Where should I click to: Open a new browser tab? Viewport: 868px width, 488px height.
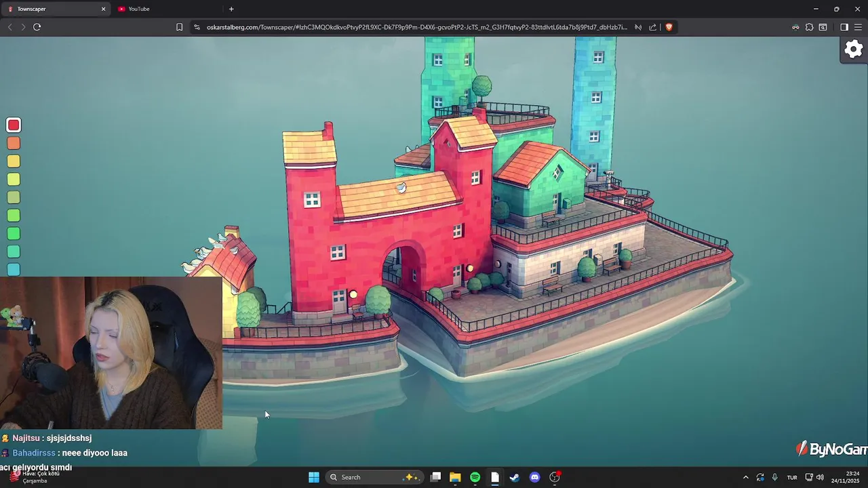coord(231,9)
